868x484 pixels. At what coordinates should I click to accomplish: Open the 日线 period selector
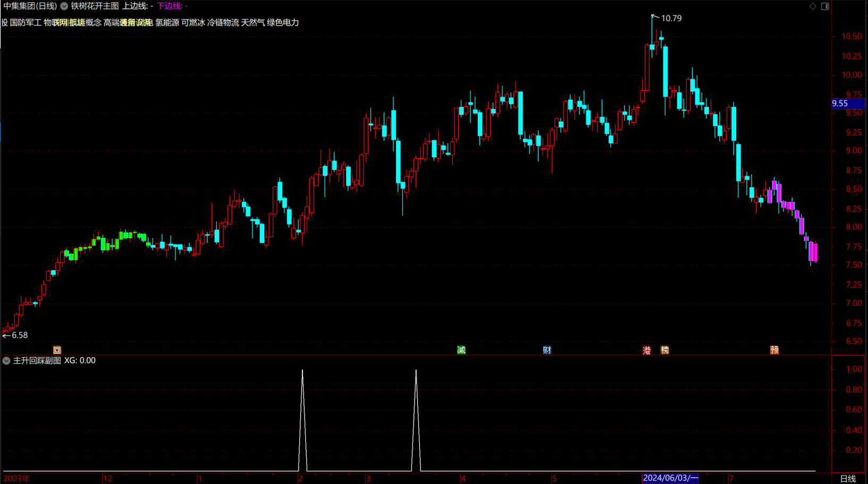click(x=848, y=479)
